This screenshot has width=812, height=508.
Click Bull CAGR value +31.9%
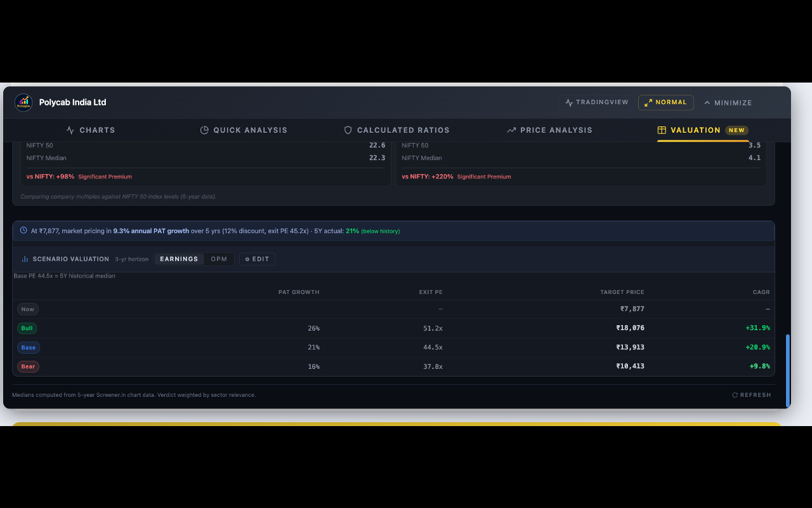coord(757,328)
